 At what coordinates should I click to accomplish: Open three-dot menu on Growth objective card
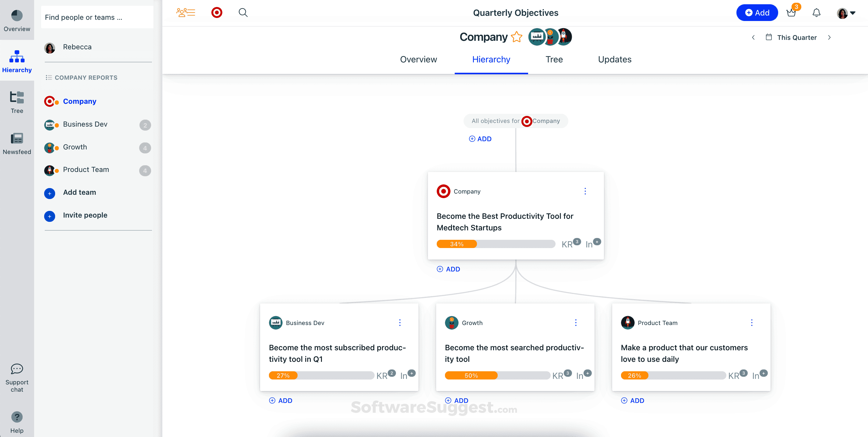click(576, 323)
